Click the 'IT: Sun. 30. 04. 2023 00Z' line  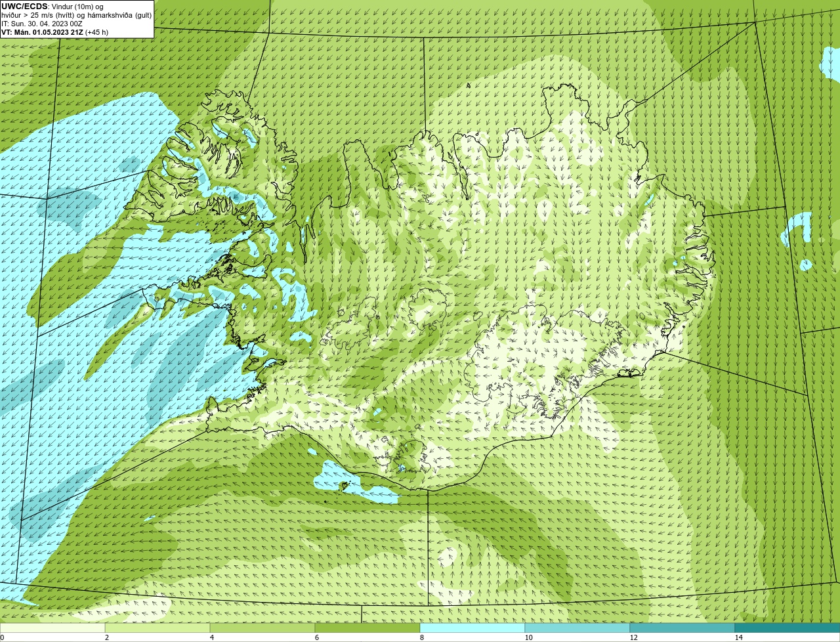[42, 24]
